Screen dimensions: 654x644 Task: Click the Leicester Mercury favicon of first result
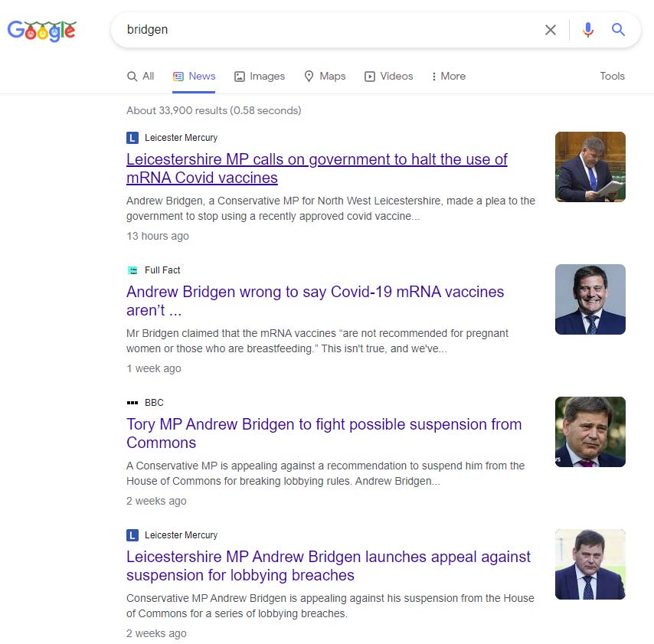point(132,138)
